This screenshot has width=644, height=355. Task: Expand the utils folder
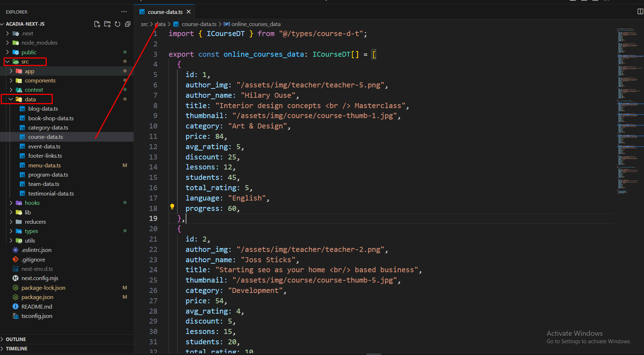(x=11, y=240)
